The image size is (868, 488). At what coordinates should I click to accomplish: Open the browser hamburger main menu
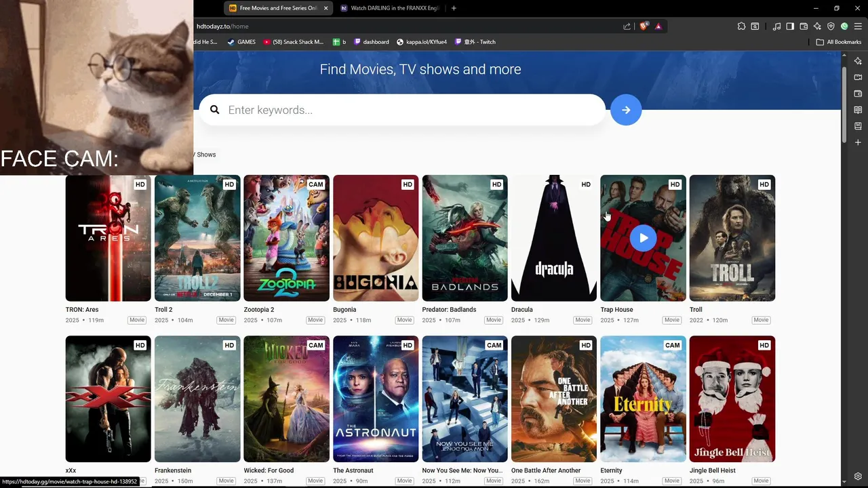(858, 26)
